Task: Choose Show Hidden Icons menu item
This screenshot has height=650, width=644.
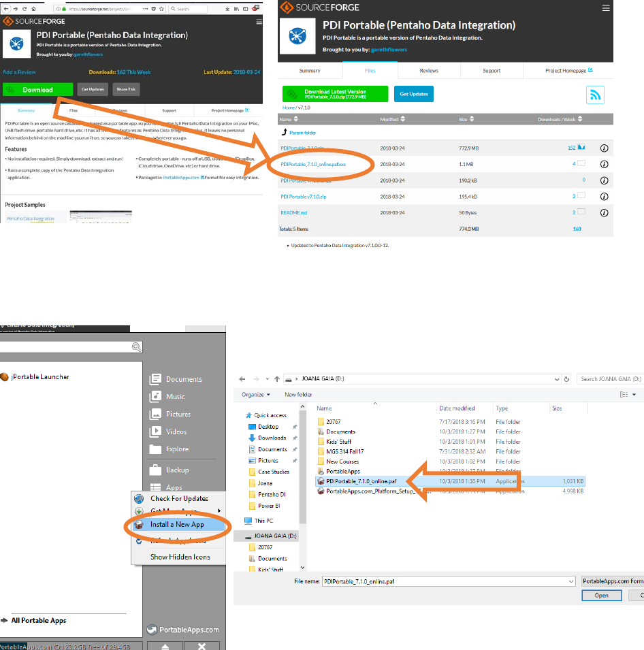Action: point(179,557)
